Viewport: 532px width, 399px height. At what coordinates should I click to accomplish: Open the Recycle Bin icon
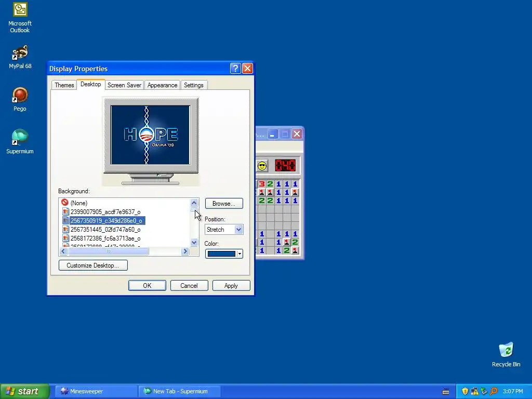[x=506, y=354]
